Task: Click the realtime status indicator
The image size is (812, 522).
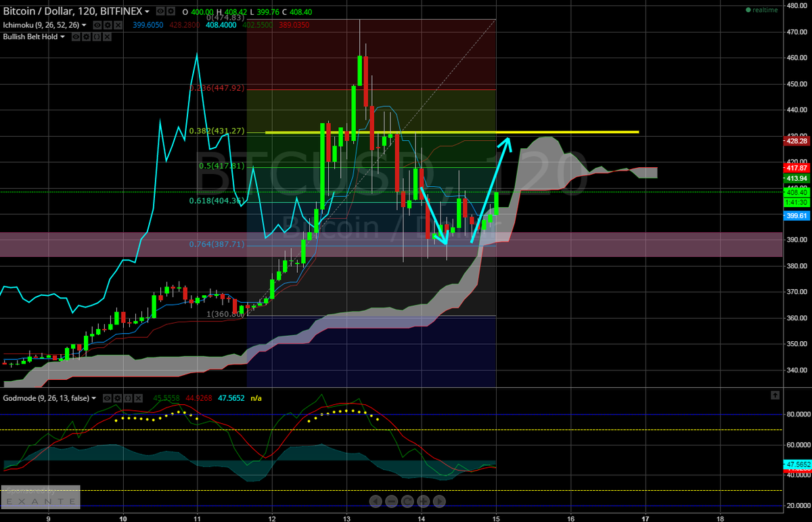Action: (x=763, y=10)
